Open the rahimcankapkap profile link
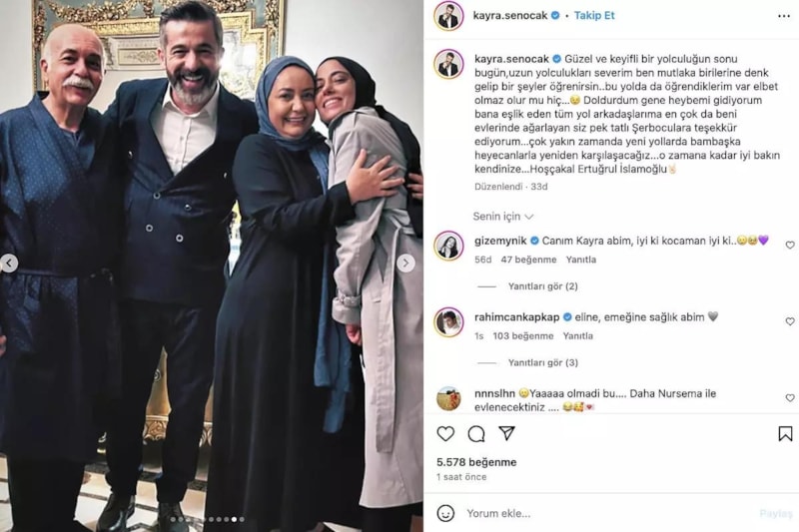Image resolution: width=799 pixels, height=532 pixels. [x=516, y=317]
